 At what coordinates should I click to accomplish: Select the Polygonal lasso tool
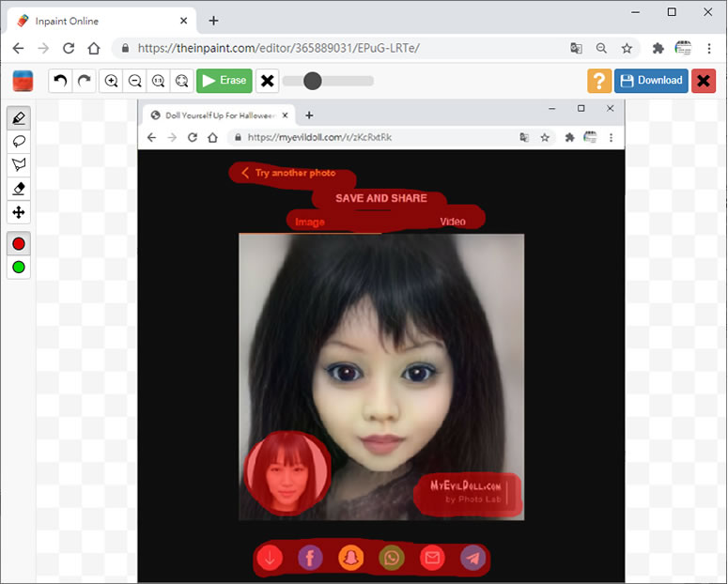(18, 165)
